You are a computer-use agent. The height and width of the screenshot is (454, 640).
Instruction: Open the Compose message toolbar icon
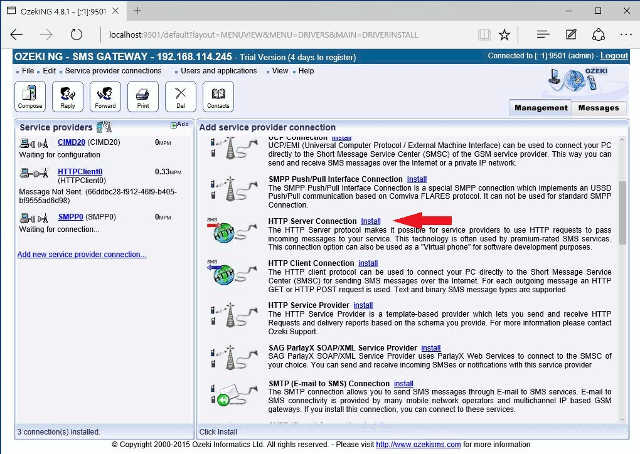pos(30,96)
